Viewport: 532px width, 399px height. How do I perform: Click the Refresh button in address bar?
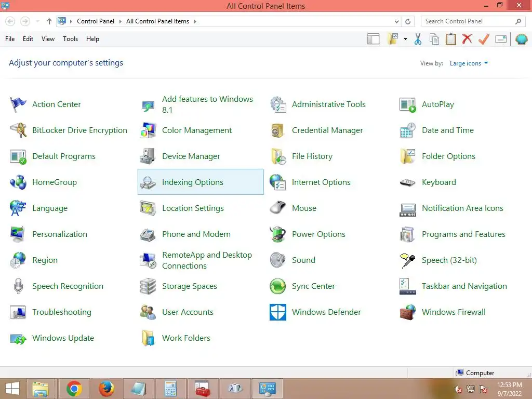[408, 21]
